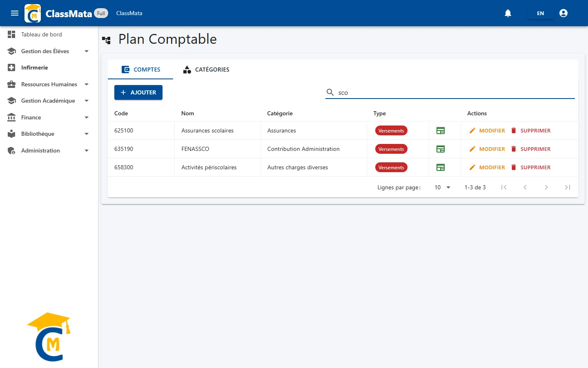Click the search field containing 'sco'
The height and width of the screenshot is (368, 588).
click(450, 93)
